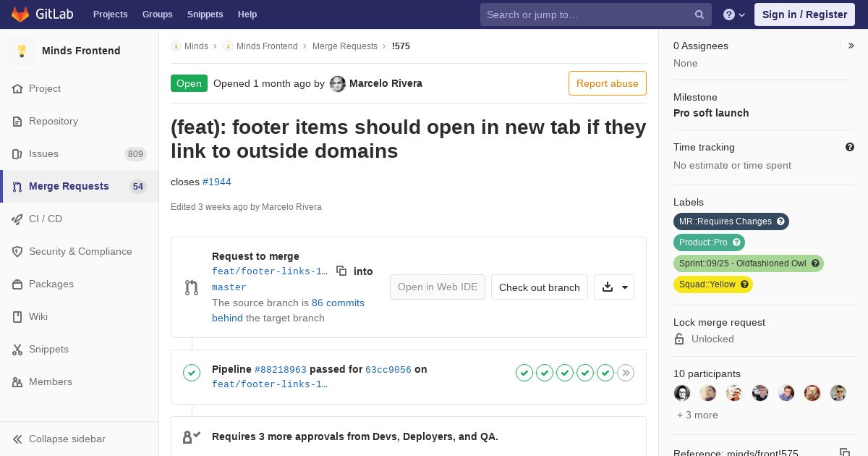868x456 pixels.
Task: Open the Projects menu
Action: pos(110,14)
